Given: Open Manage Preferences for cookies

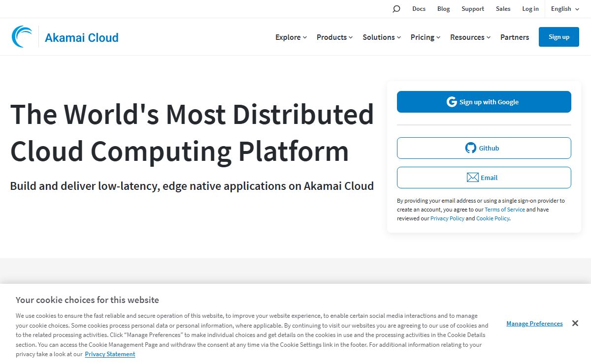Looking at the screenshot, I should [x=534, y=323].
